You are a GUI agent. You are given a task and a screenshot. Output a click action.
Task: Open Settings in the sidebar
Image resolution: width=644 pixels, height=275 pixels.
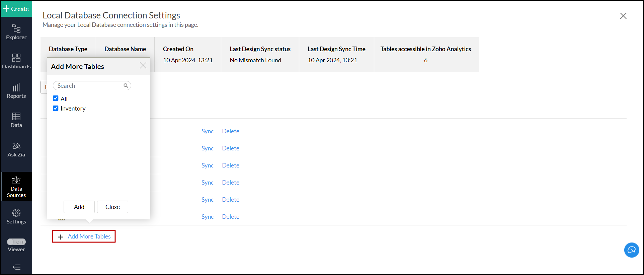pos(16,216)
